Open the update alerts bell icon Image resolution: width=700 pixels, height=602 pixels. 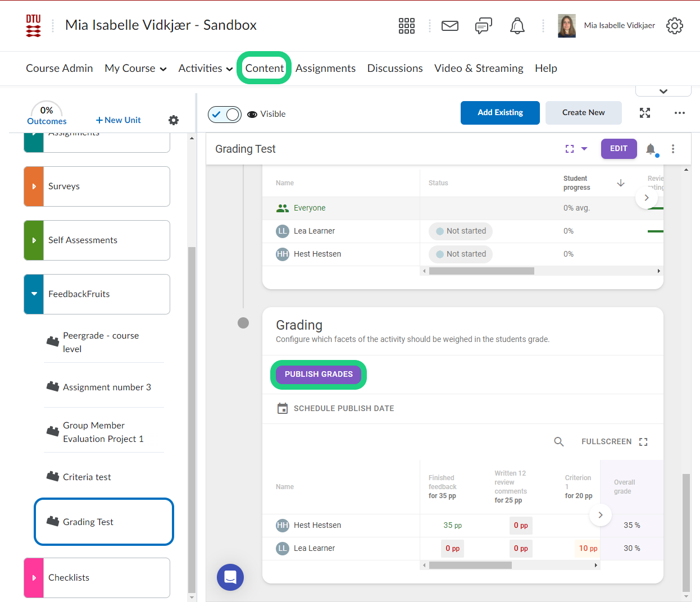(517, 26)
